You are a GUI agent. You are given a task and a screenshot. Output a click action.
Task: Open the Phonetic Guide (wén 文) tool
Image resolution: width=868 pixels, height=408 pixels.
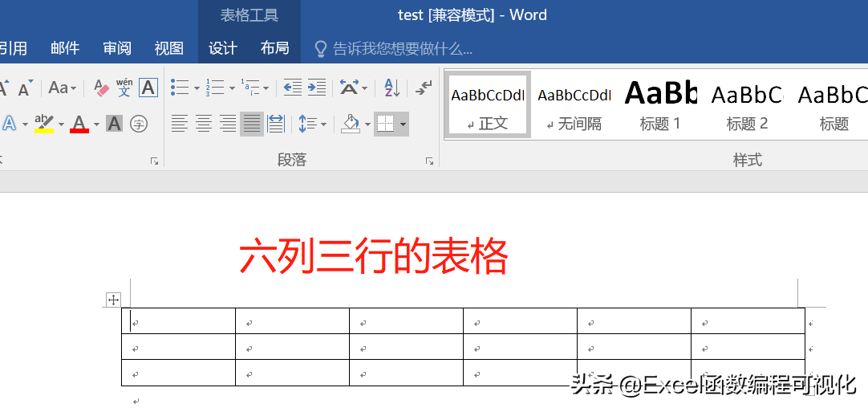pos(124,88)
